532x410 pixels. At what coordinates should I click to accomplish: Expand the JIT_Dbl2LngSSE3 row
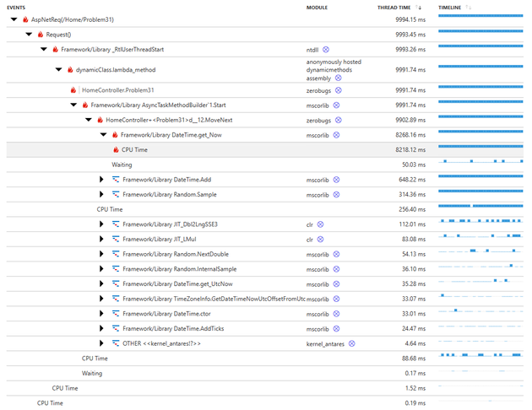click(101, 224)
